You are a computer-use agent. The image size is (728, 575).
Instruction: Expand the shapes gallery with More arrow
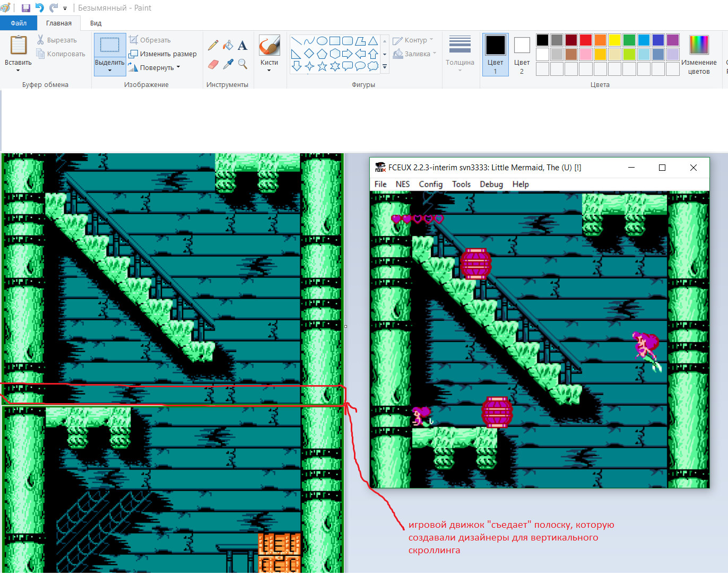pos(385,67)
